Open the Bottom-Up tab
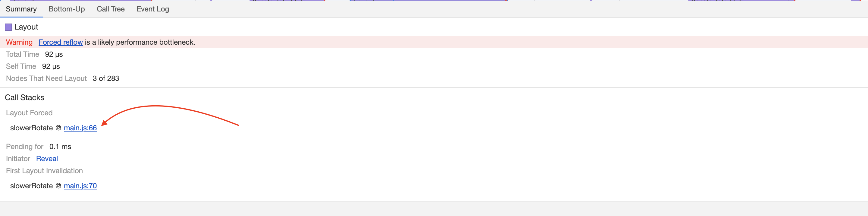This screenshot has width=868, height=216. 67,9
